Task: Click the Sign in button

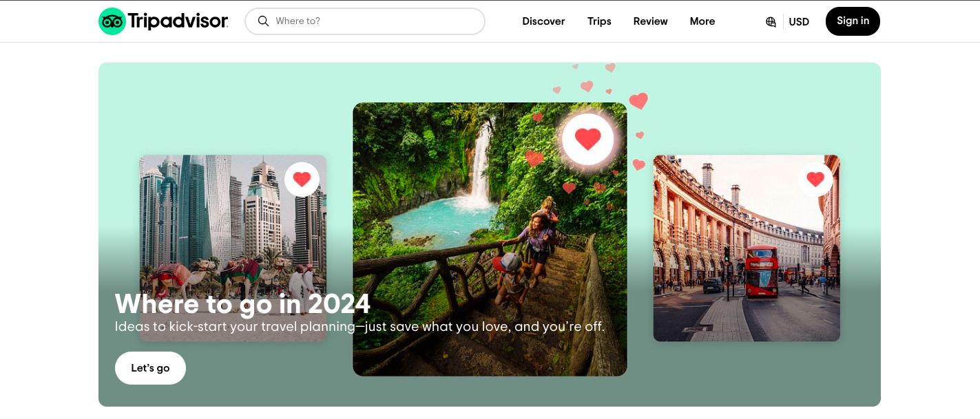Action: pos(853,21)
